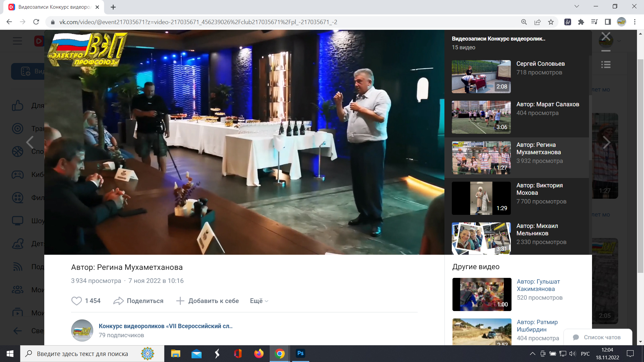Click Добавить к себе button

tap(207, 301)
